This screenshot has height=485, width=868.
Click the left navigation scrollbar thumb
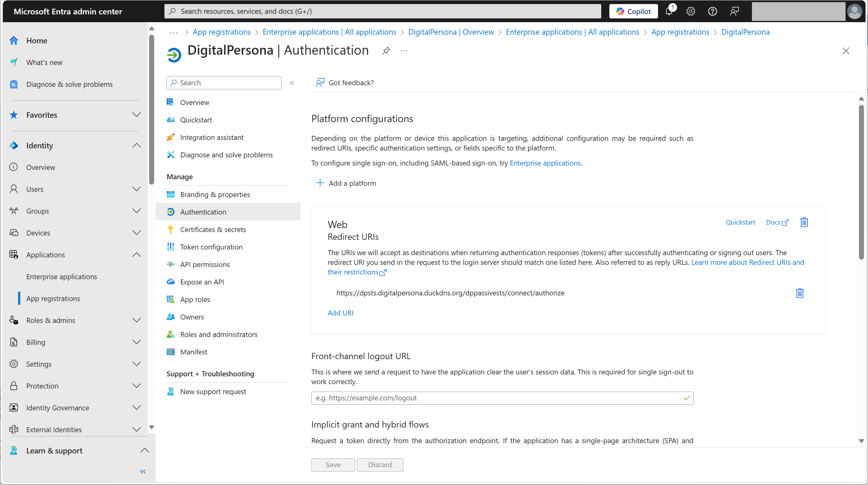[152, 110]
